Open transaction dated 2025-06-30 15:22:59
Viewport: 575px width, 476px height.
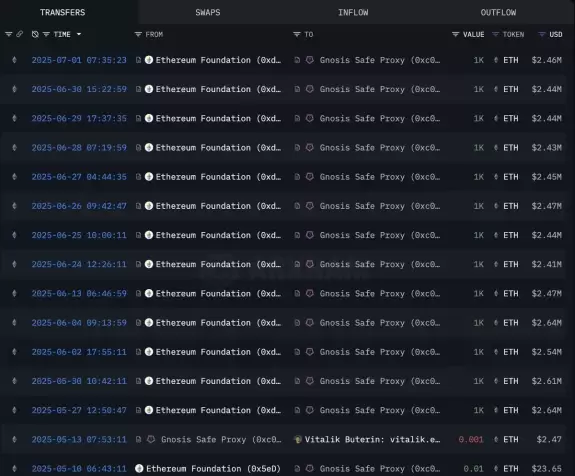79,89
